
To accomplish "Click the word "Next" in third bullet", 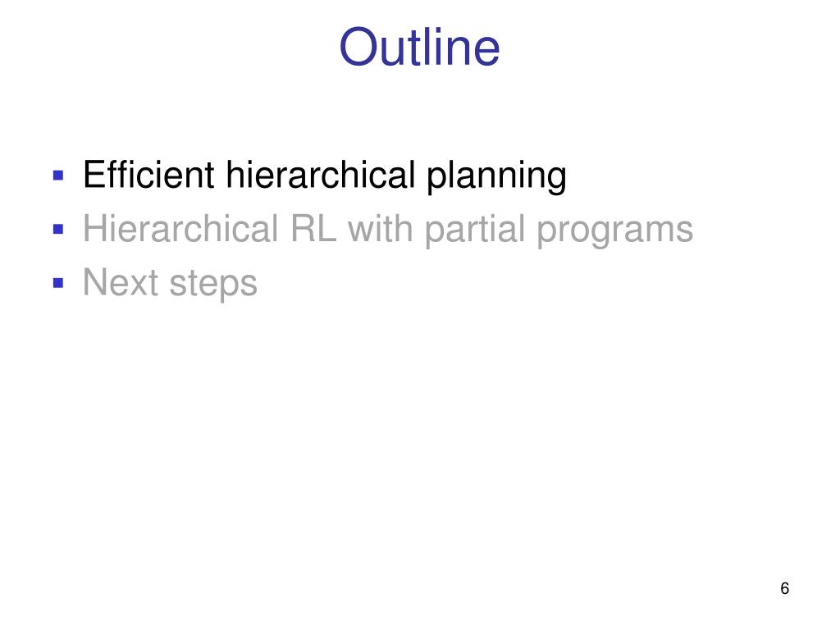I will 121,282.
